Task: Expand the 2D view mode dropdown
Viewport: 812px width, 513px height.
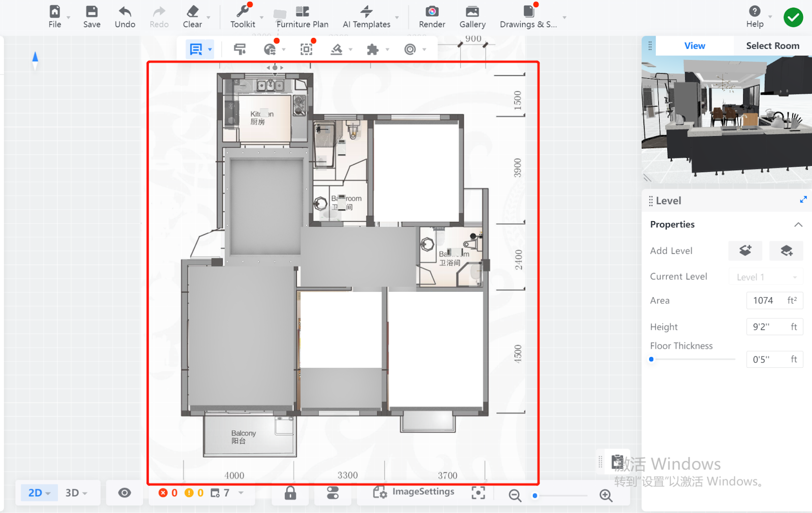Action: (x=39, y=493)
